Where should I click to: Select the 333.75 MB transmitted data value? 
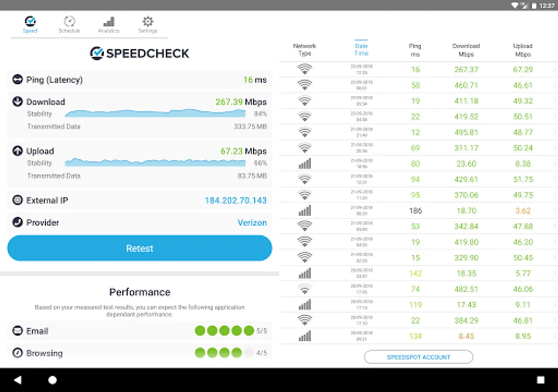click(250, 127)
